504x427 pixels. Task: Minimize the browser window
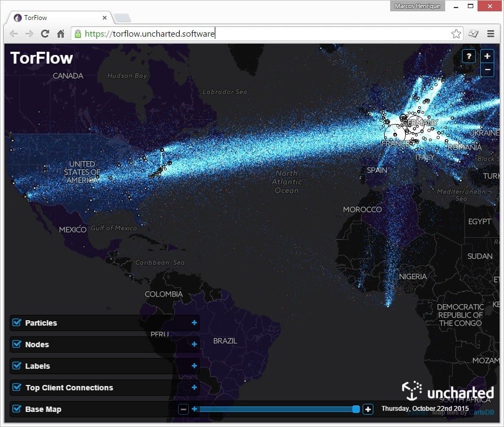tap(456, 6)
